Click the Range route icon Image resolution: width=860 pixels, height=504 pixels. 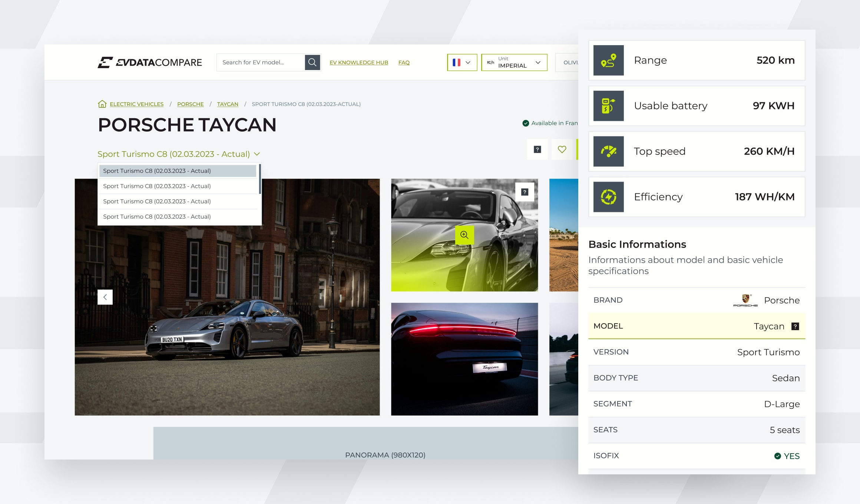(x=608, y=60)
